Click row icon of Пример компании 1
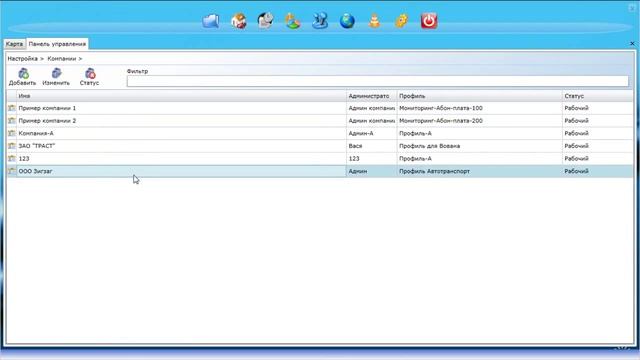Viewport: 640px width, 360px height. pyautogui.click(x=11, y=108)
